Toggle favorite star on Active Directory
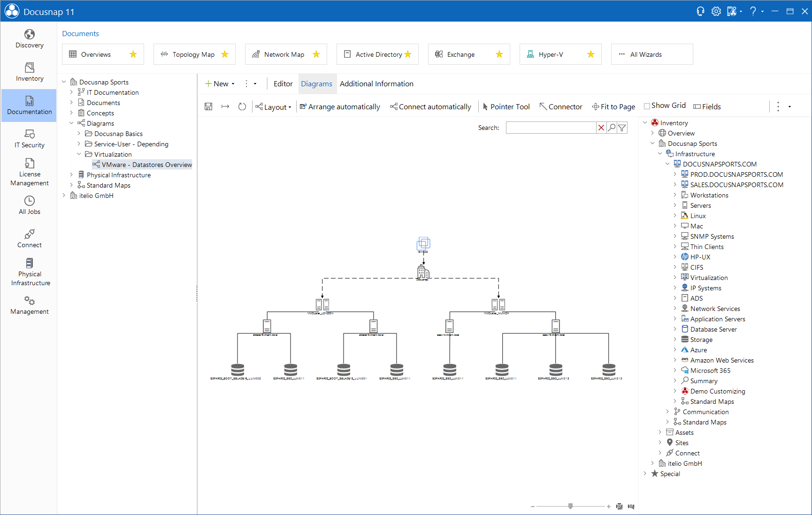 (x=408, y=54)
